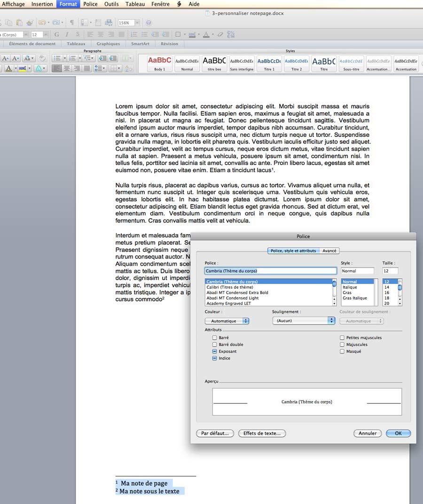Toggle the Exposant superscript checkbox
The image size is (423, 504).
[x=215, y=351]
